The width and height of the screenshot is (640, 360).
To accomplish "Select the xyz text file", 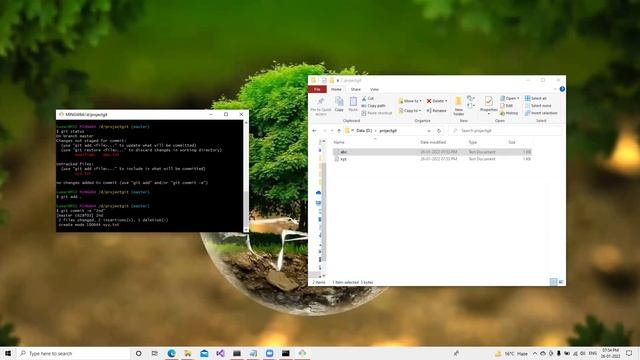I will coord(432,159).
